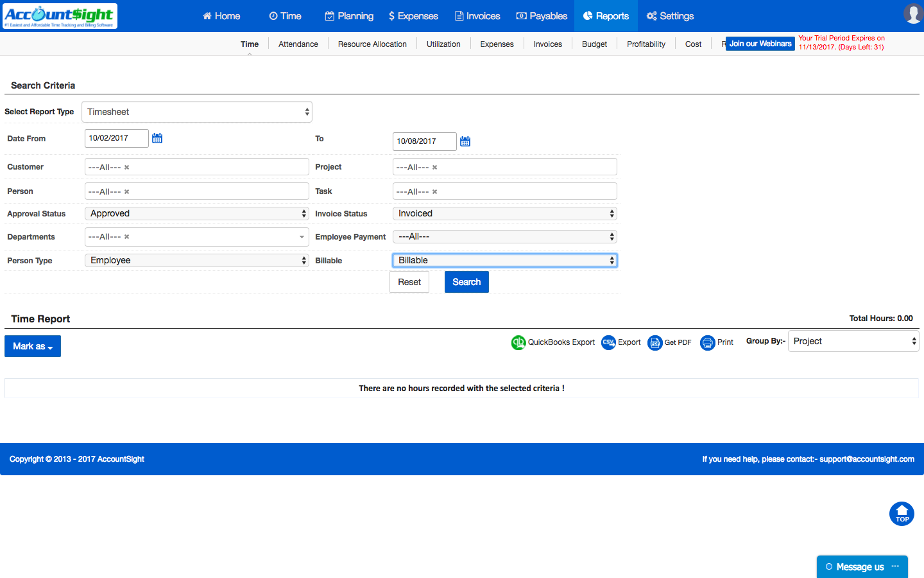
Task: Click the AccountSight logo
Action: [x=60, y=16]
